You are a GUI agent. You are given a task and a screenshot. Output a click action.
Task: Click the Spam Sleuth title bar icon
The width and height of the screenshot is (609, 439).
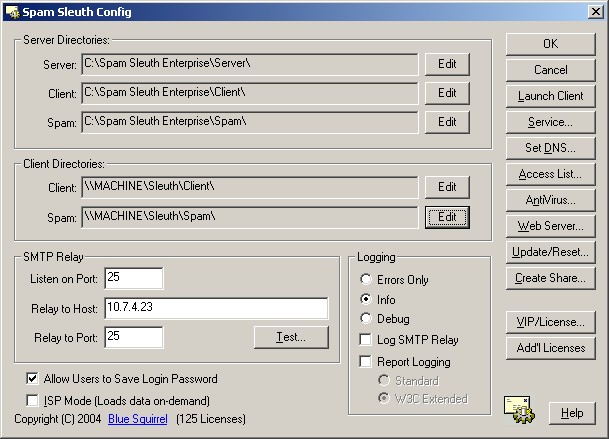[11, 12]
